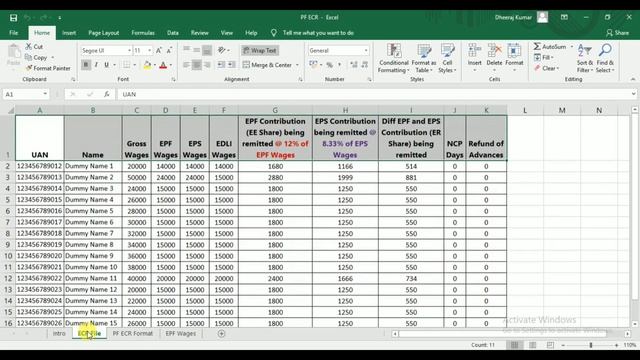Open the font name Segoe UI dropdown
The height and width of the screenshot is (360, 640).
coord(129,51)
